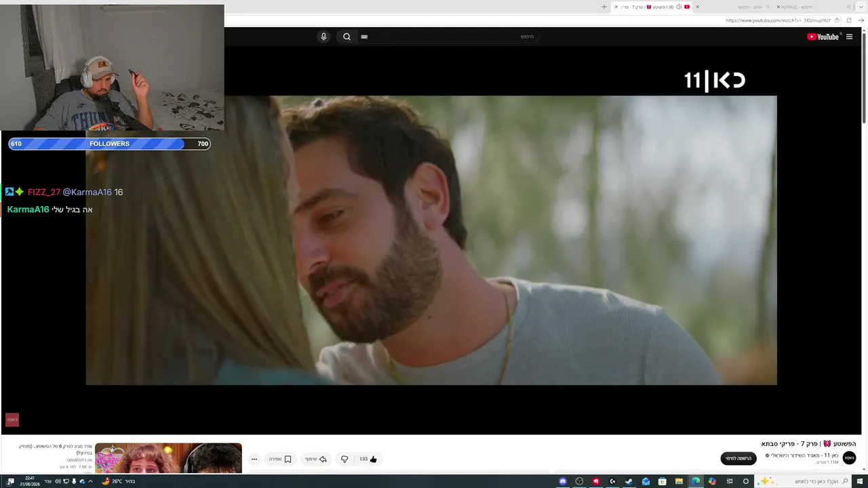Open a new browser tab
The height and width of the screenshot is (488, 868).
point(604,7)
